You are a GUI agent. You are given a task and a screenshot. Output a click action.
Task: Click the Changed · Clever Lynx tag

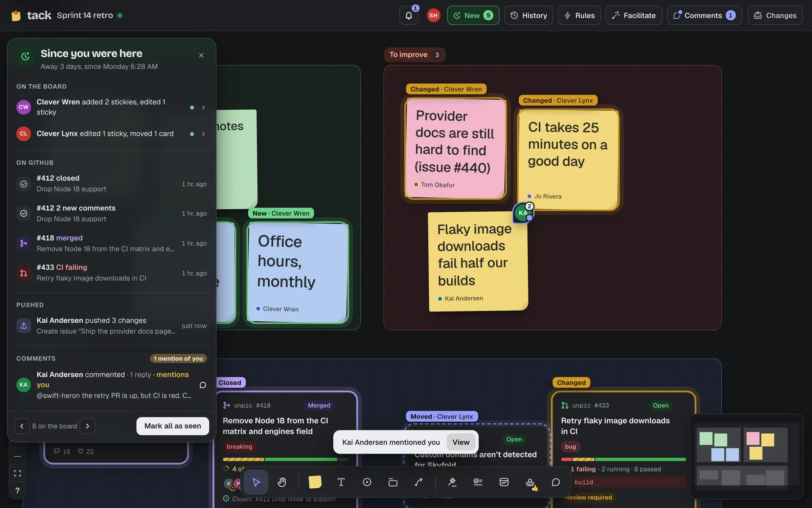click(558, 100)
